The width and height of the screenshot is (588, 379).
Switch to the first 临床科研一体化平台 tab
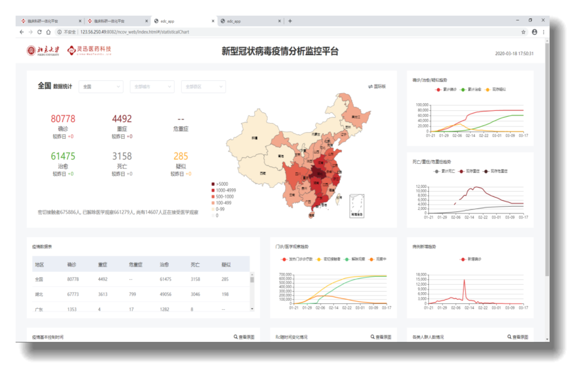[x=47, y=21]
